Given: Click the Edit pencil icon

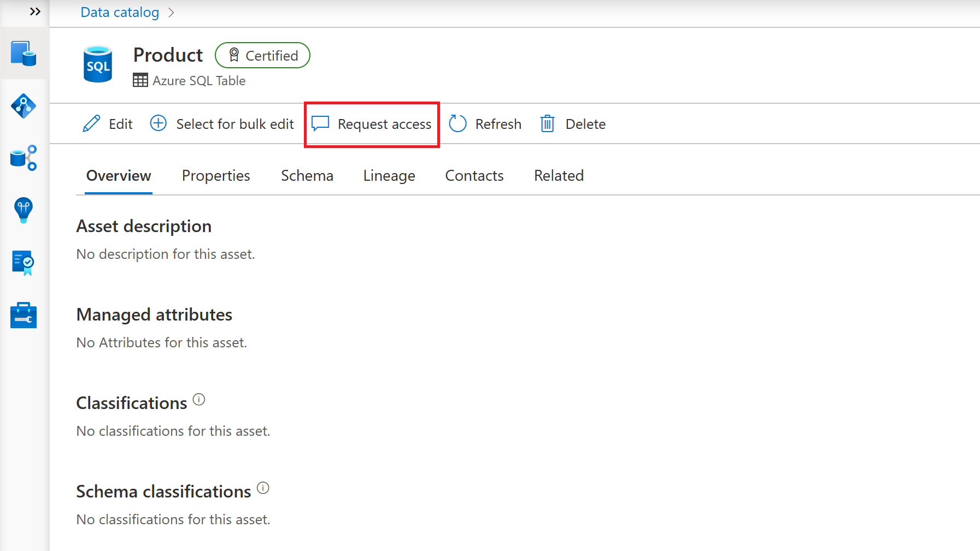Looking at the screenshot, I should coord(91,123).
